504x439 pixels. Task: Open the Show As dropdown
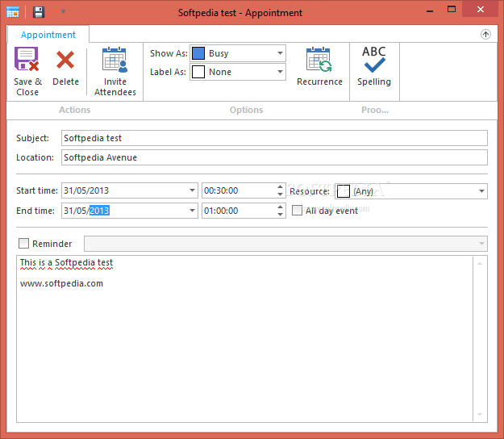(x=281, y=53)
